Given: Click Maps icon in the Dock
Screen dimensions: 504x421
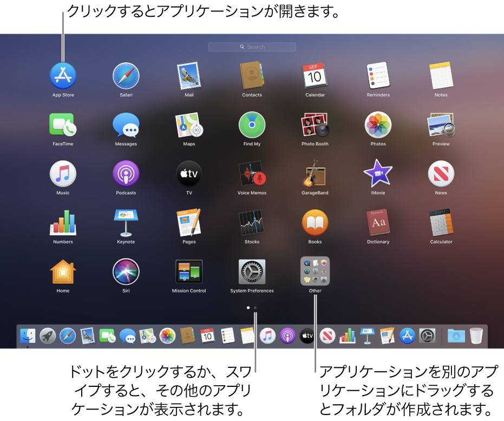Looking at the screenshot, I should (x=148, y=336).
